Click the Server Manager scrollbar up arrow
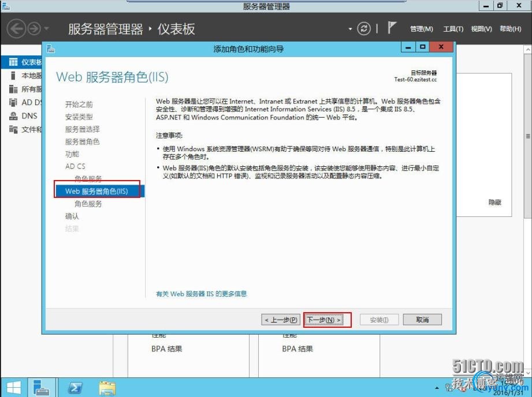Image resolution: width=532 pixels, height=397 pixels. (529, 50)
